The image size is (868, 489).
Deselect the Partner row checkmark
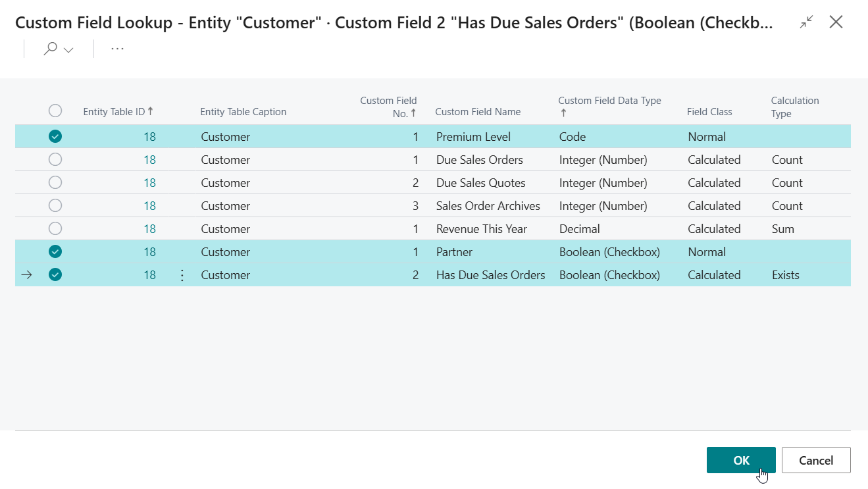pos(55,252)
